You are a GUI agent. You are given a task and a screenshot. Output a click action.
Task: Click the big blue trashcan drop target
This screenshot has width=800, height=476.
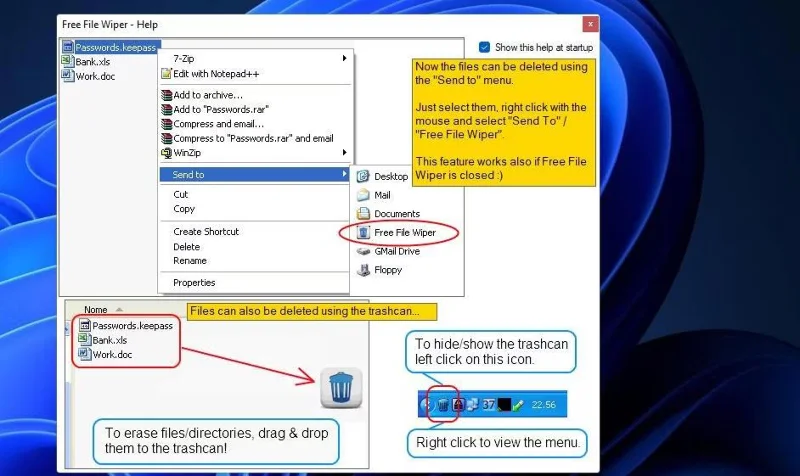click(341, 388)
